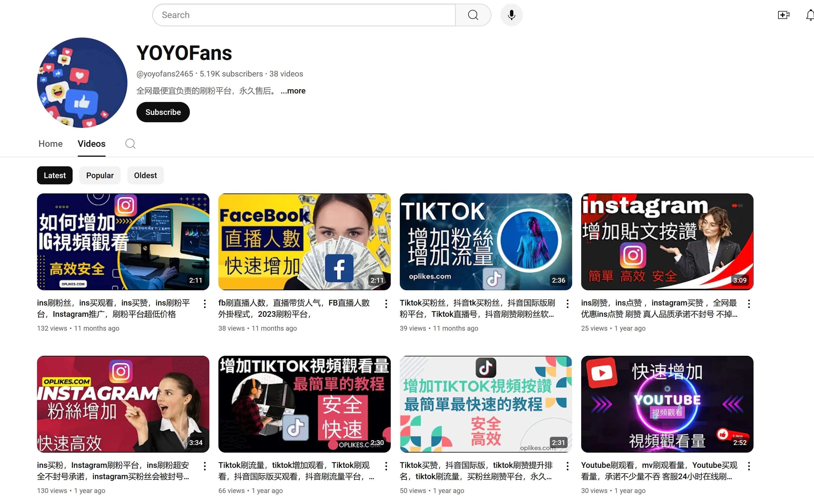814x504 pixels.
Task: Click the @yoyofans2465 handle text
Action: (x=165, y=74)
